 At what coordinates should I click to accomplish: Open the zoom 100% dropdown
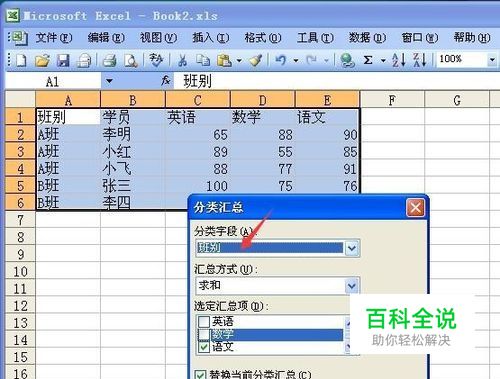pos(492,60)
